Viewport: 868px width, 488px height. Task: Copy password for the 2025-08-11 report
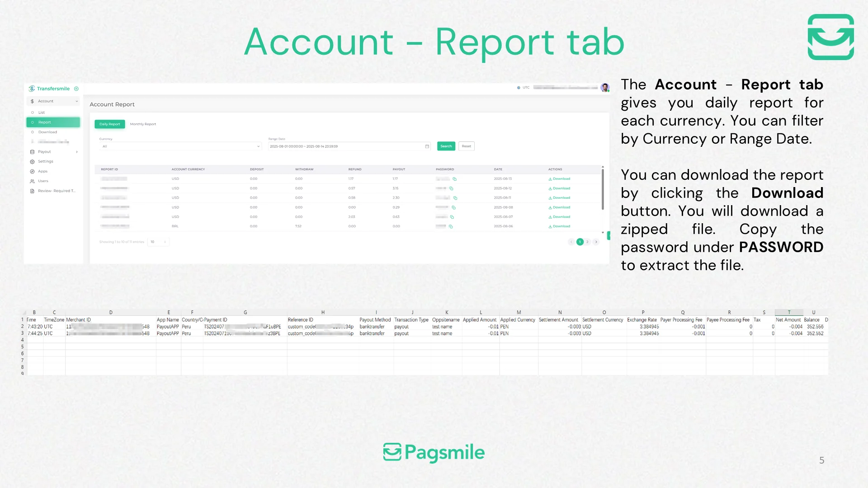coord(455,198)
